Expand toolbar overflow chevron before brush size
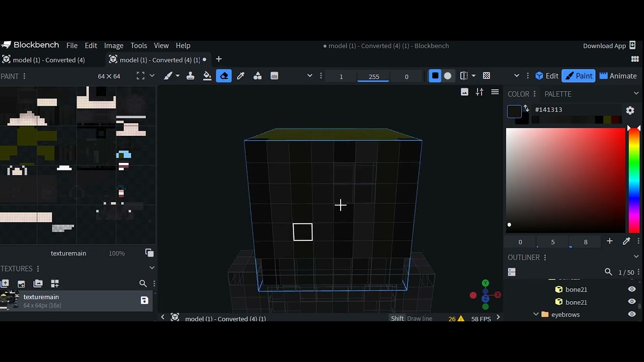The width and height of the screenshot is (644, 362). click(x=310, y=76)
